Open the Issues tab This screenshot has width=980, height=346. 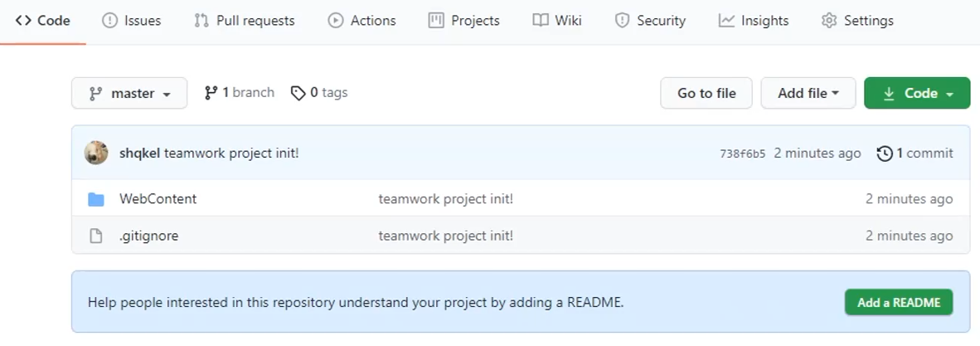(x=131, y=21)
